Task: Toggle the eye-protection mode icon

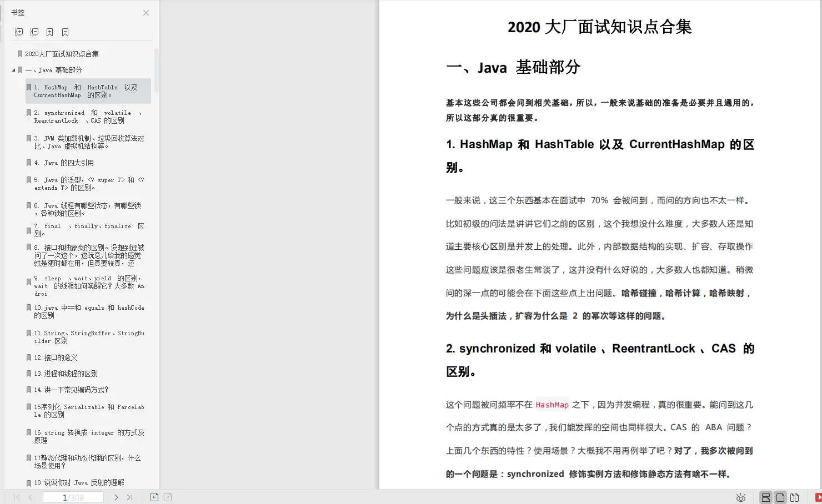Action: click(x=740, y=497)
